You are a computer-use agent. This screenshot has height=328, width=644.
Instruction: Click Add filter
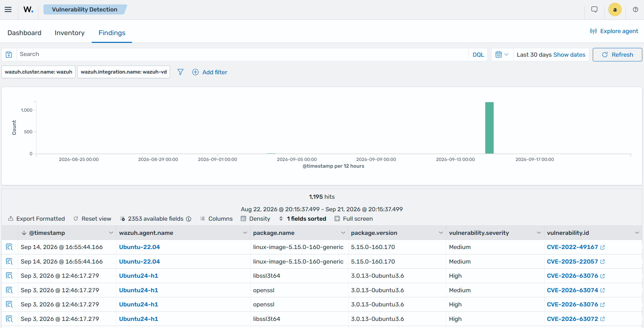210,72
